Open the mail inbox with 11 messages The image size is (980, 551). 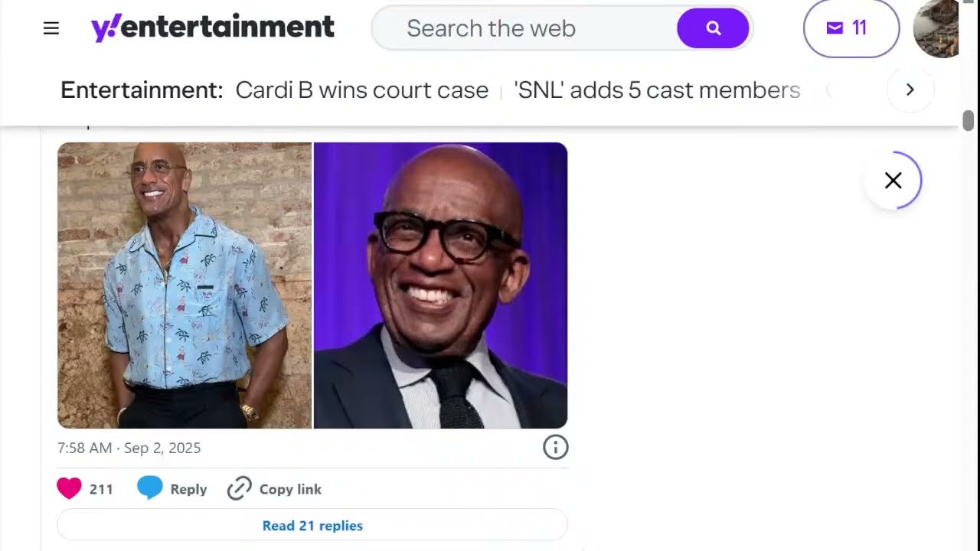(x=851, y=28)
